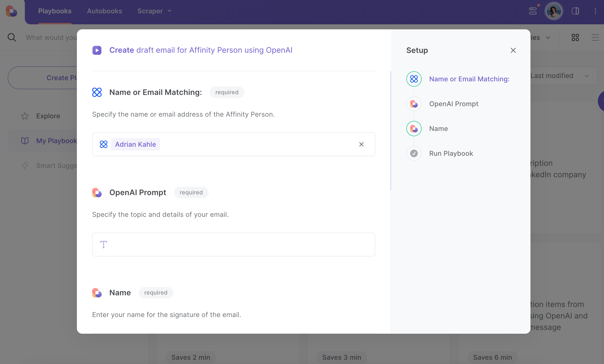Open your profile avatar picture

click(554, 11)
